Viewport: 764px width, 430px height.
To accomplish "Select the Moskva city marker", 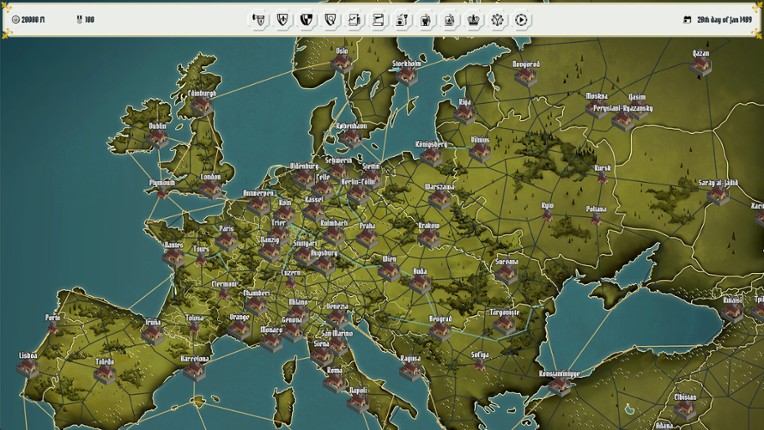I will pos(596,108).
